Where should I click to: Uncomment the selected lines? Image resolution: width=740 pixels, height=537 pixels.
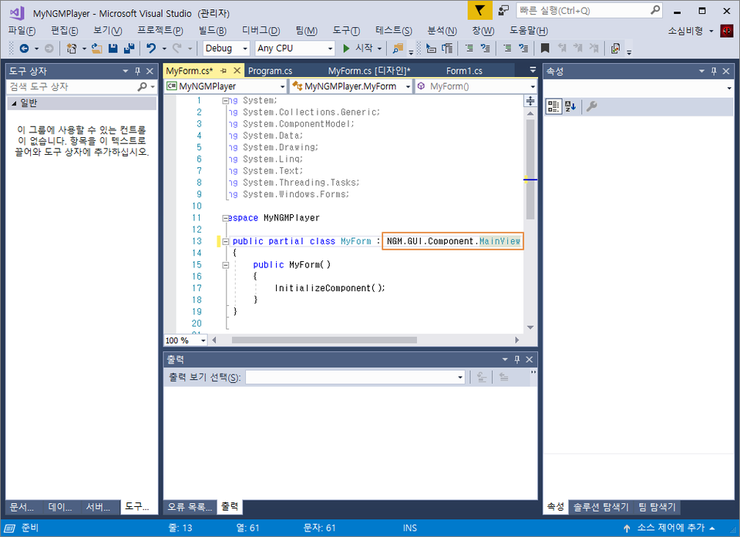[x=523, y=48]
